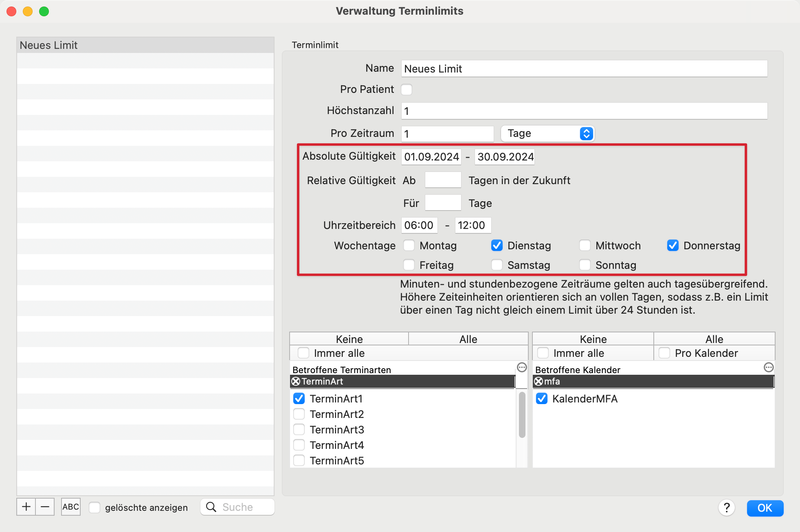The width and height of the screenshot is (800, 532).
Task: Check TerminArt4 in the list
Action: (299, 445)
